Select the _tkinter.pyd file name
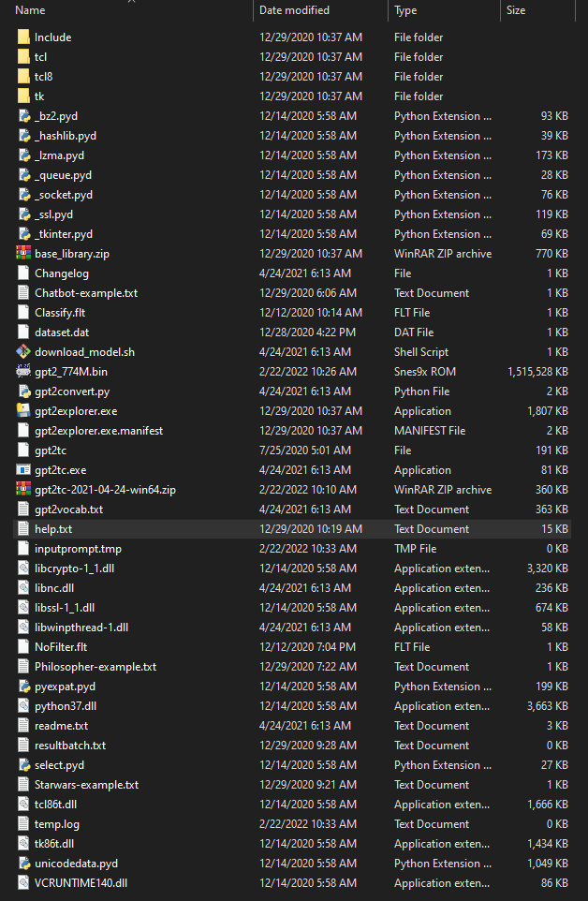Screen dimensions: 588x901 [x=63, y=234]
